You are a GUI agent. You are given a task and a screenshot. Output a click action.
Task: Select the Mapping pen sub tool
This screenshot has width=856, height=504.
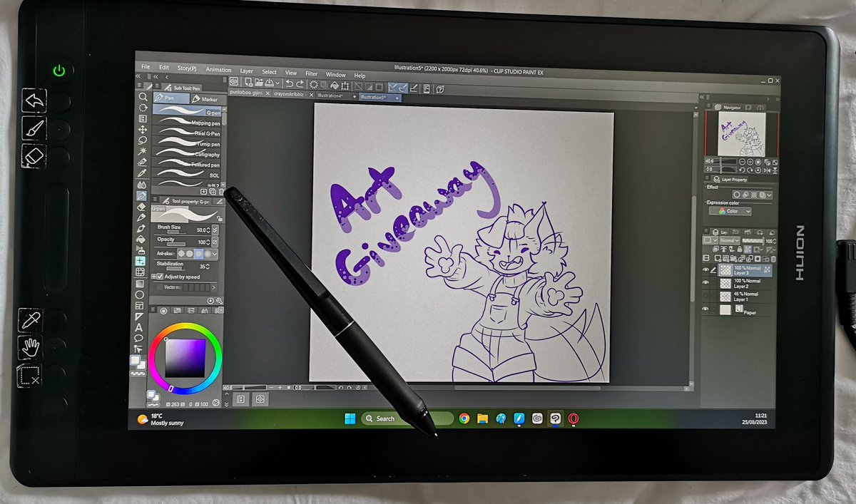point(188,123)
